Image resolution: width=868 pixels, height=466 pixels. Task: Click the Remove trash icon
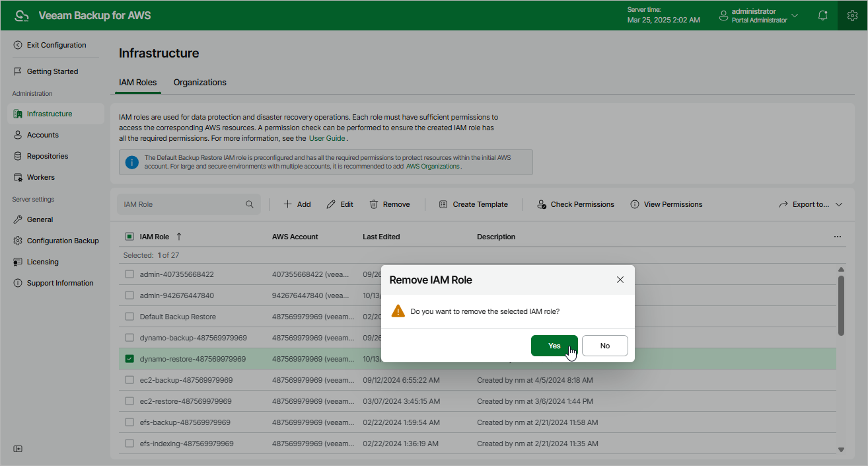coord(374,204)
